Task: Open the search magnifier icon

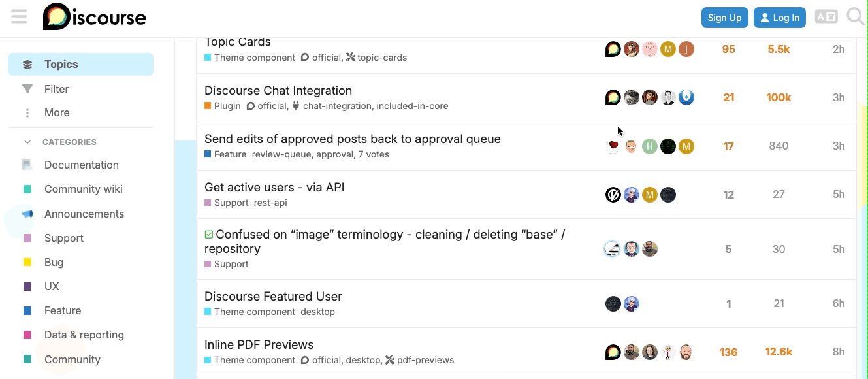Action: tap(855, 16)
